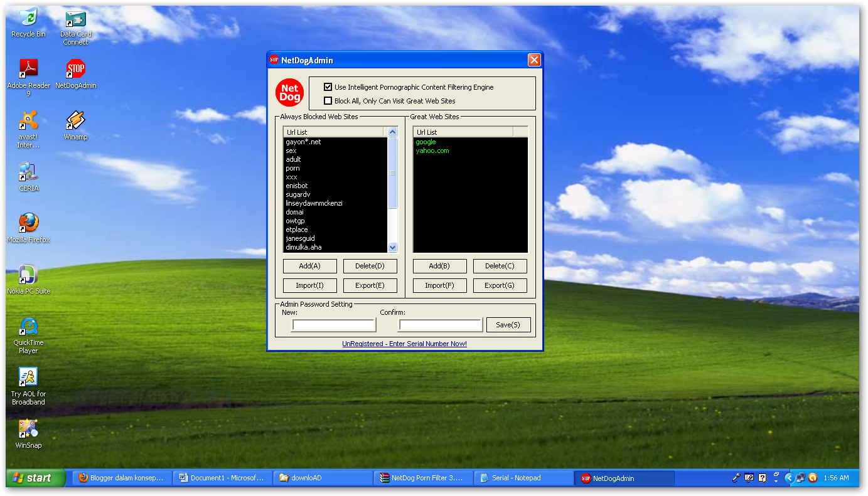This screenshot has height=496, width=868.
Task: Switch to Blogger dalam konsep taskbar item
Action: coord(122,478)
